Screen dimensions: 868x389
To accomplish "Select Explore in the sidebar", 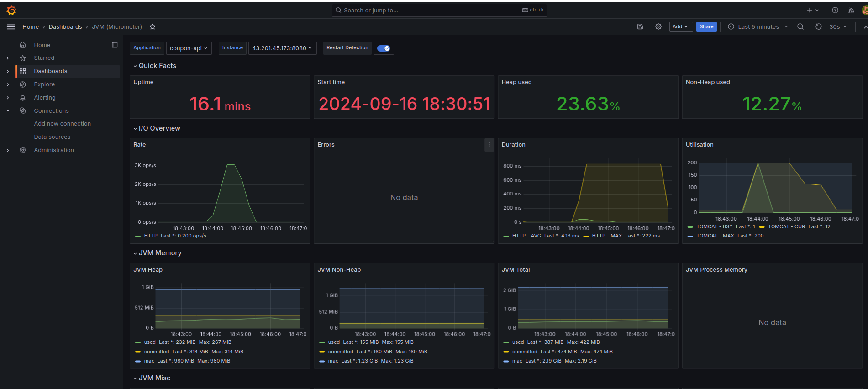I will 44,84.
